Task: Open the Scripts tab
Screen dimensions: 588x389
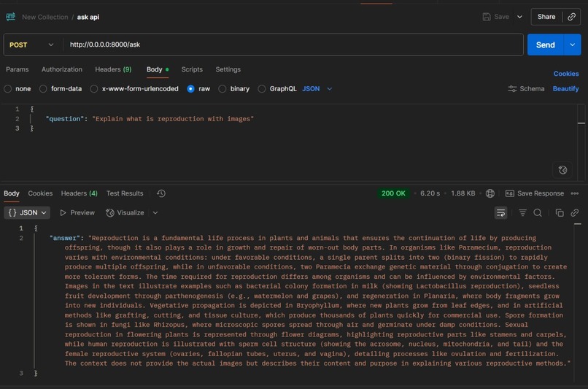Action: tap(192, 69)
